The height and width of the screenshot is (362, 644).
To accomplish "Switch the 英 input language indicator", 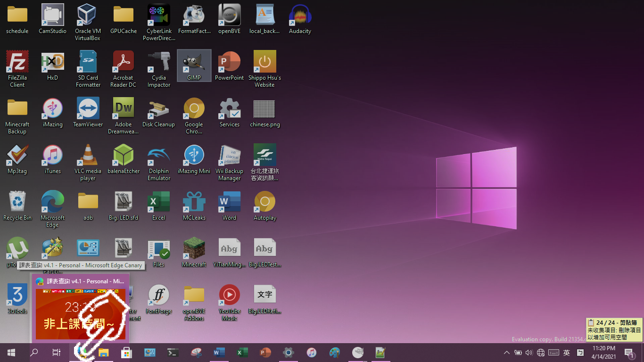I will [x=567, y=353].
